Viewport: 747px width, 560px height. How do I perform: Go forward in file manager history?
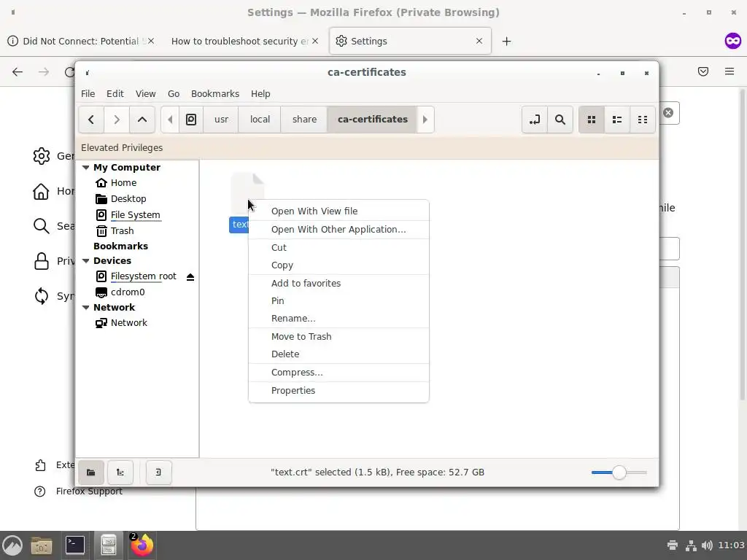point(117,120)
